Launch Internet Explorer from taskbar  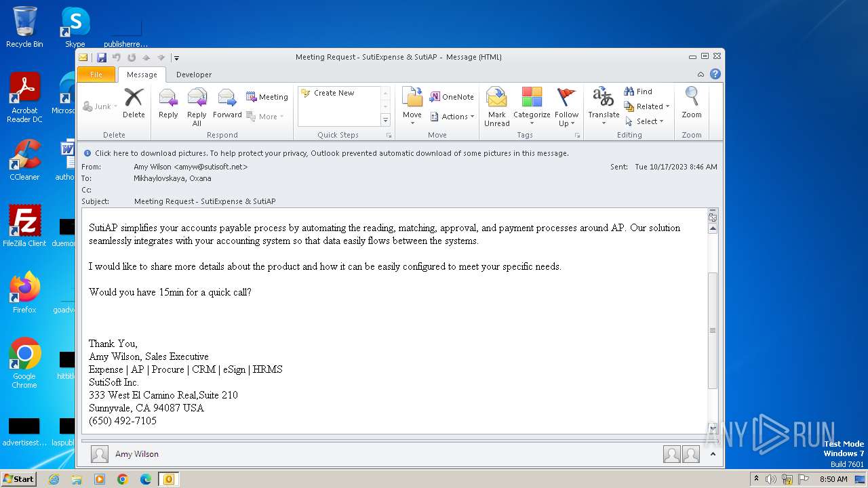pyautogui.click(x=54, y=479)
